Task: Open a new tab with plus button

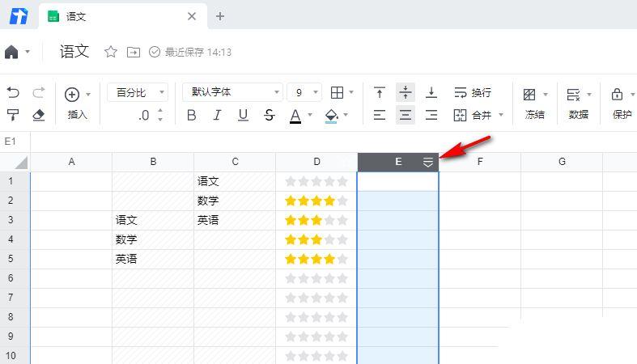Action: [220, 16]
